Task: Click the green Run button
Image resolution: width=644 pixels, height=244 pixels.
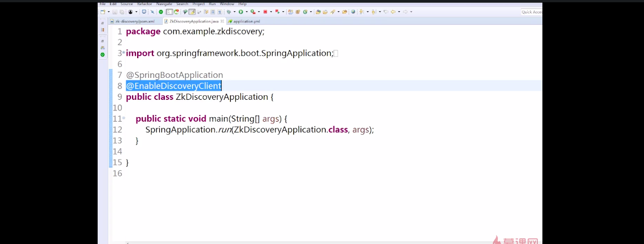Action: [x=240, y=12]
